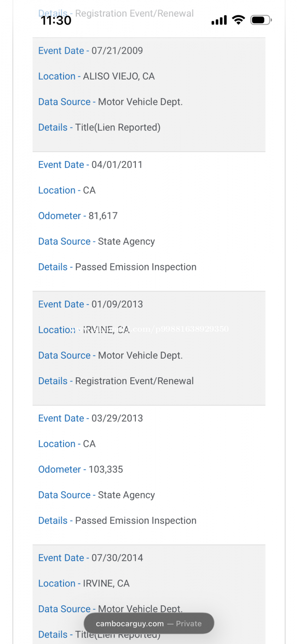Tap the 11:30 clock in status bar
This screenshot has height=644, width=298.
[56, 20]
